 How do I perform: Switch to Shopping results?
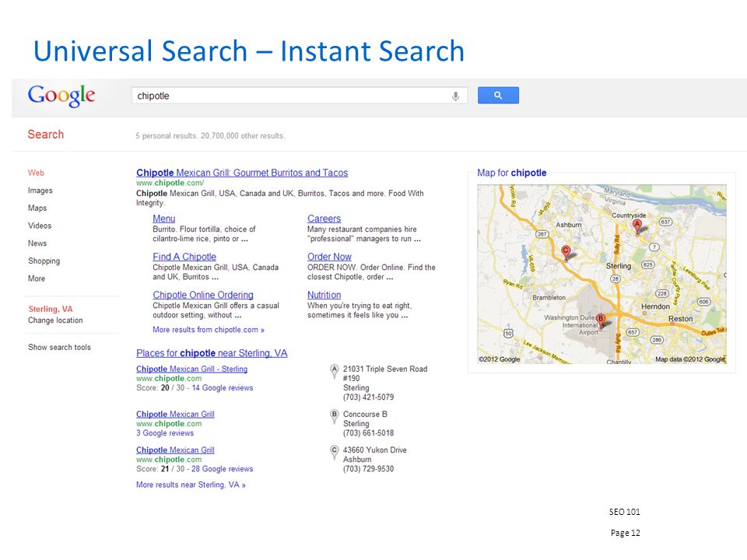click(44, 261)
